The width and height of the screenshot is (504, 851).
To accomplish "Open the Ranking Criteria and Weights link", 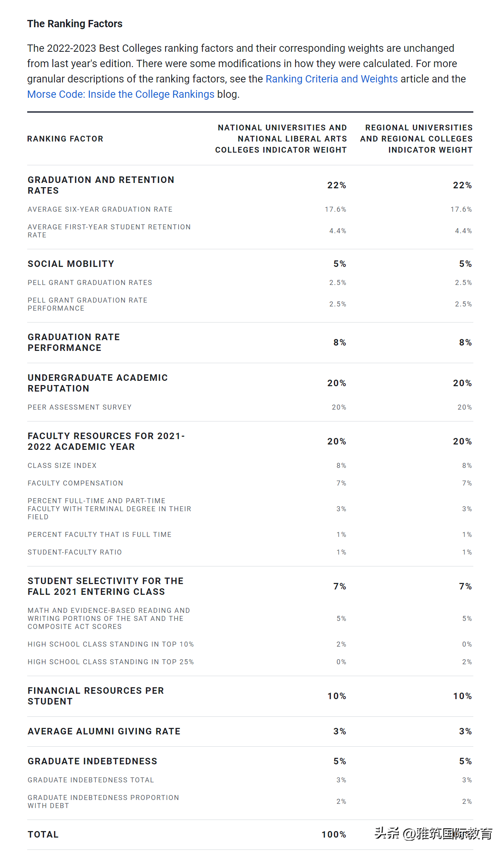I will pos(332,79).
